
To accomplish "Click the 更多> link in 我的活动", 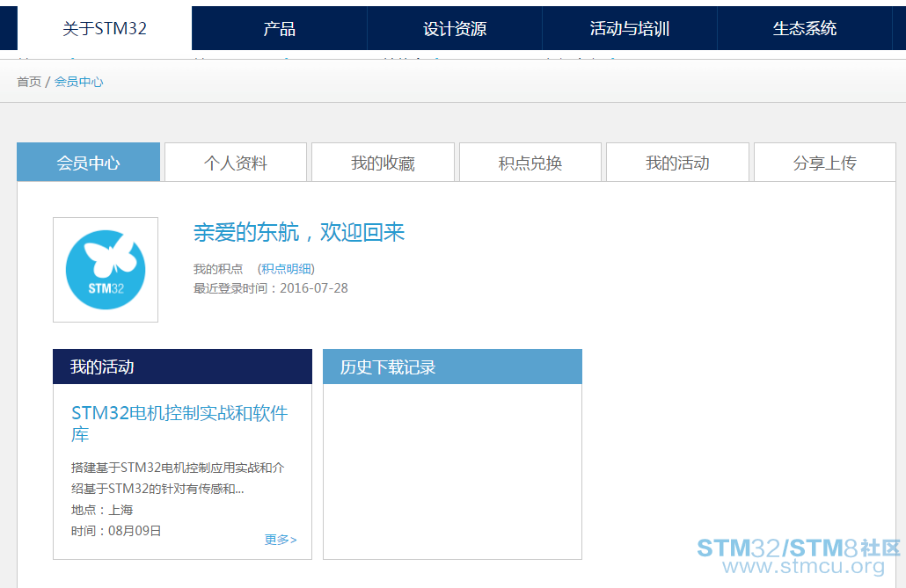I will click(281, 539).
